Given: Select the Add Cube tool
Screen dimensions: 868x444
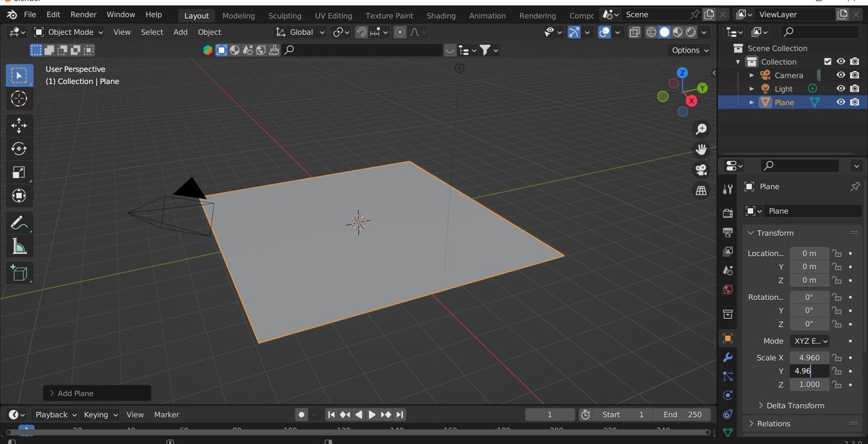Looking at the screenshot, I should tap(20, 273).
